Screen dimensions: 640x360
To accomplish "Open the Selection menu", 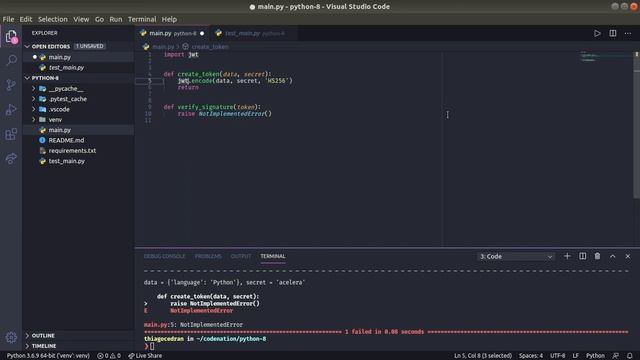I will [53, 19].
